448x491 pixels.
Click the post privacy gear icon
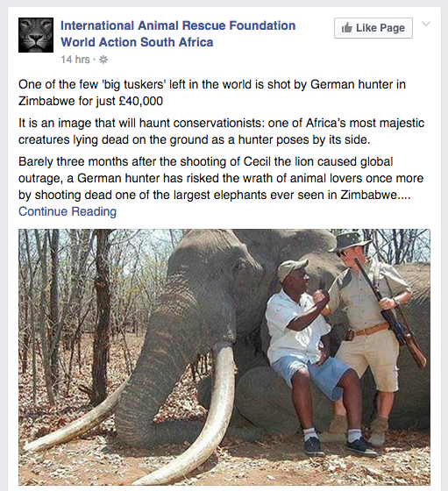[x=103, y=60]
